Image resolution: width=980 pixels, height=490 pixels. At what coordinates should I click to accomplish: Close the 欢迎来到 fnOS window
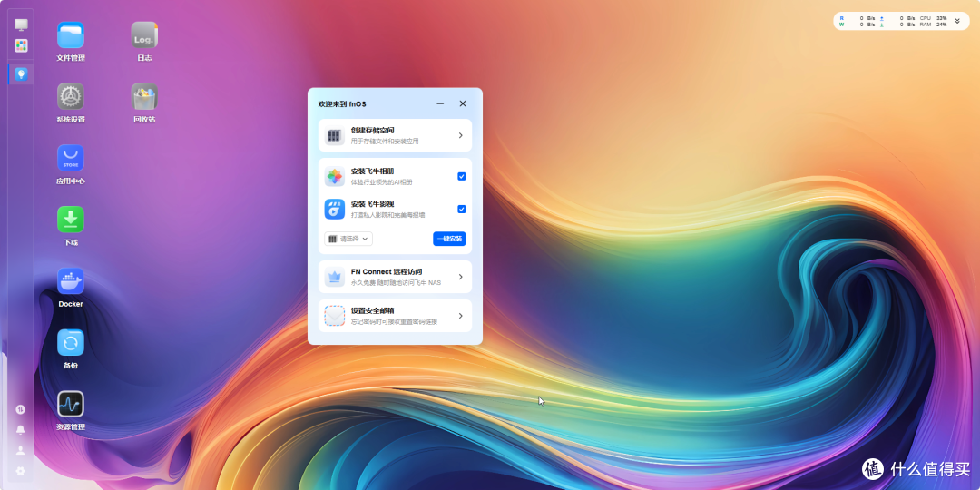[463, 103]
